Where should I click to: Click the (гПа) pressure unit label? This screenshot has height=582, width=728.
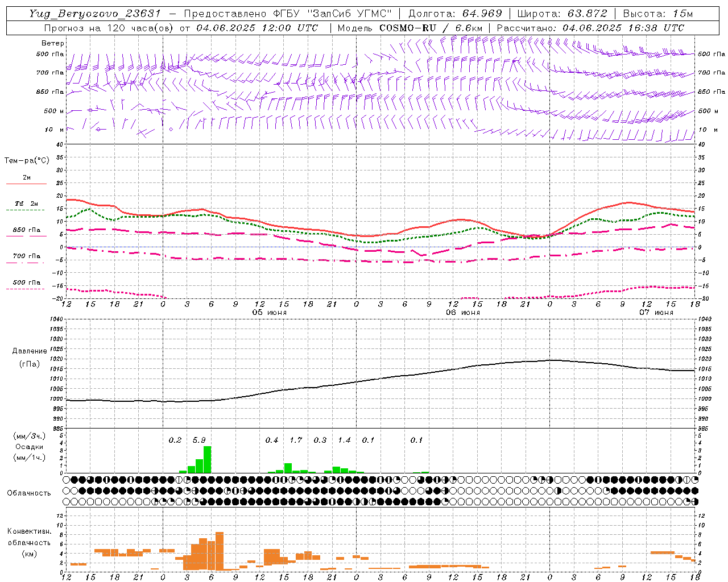click(x=29, y=364)
